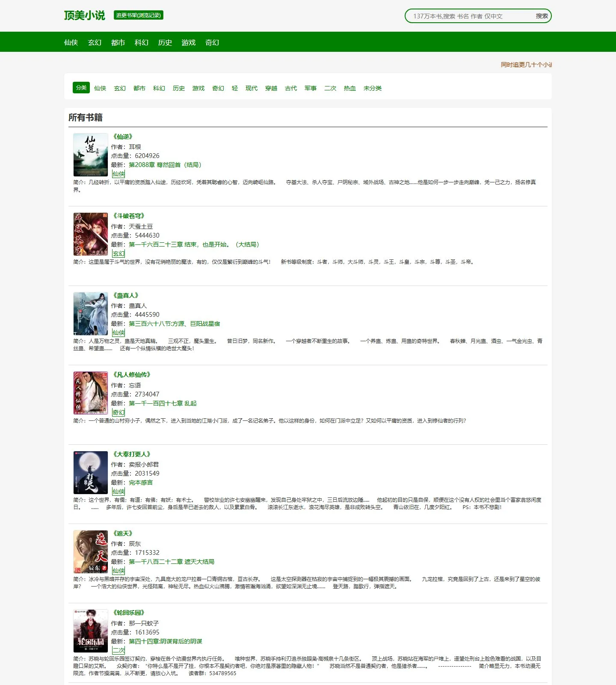616x685 pixels.
Task: Open 轮回乐园 book cover thumbnail
Action: (x=91, y=631)
